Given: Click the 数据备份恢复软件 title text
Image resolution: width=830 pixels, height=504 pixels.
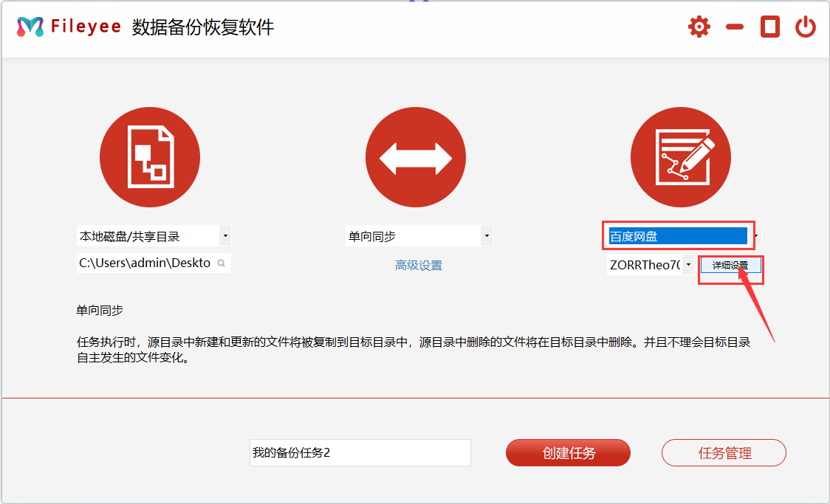Looking at the screenshot, I should click(203, 27).
